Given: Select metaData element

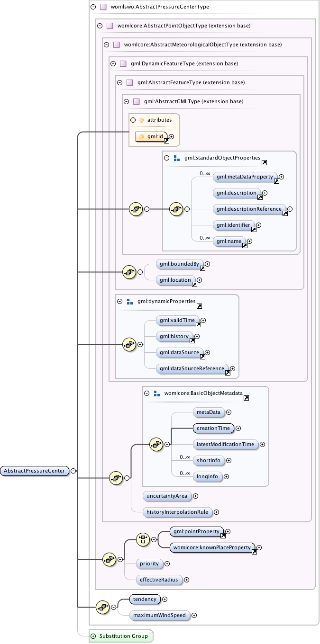Looking at the screenshot, I should (x=208, y=412).
